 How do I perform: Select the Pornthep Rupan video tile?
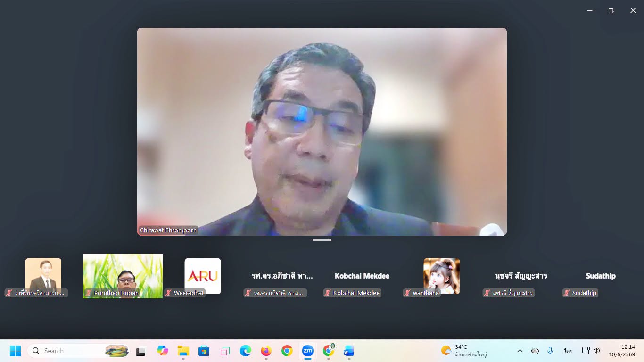[x=123, y=276]
